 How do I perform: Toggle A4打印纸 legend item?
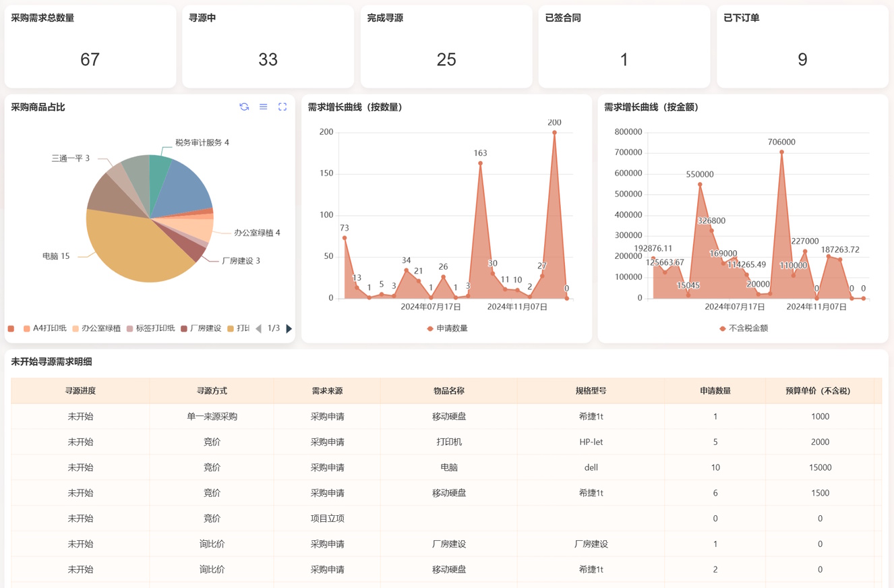(44, 328)
